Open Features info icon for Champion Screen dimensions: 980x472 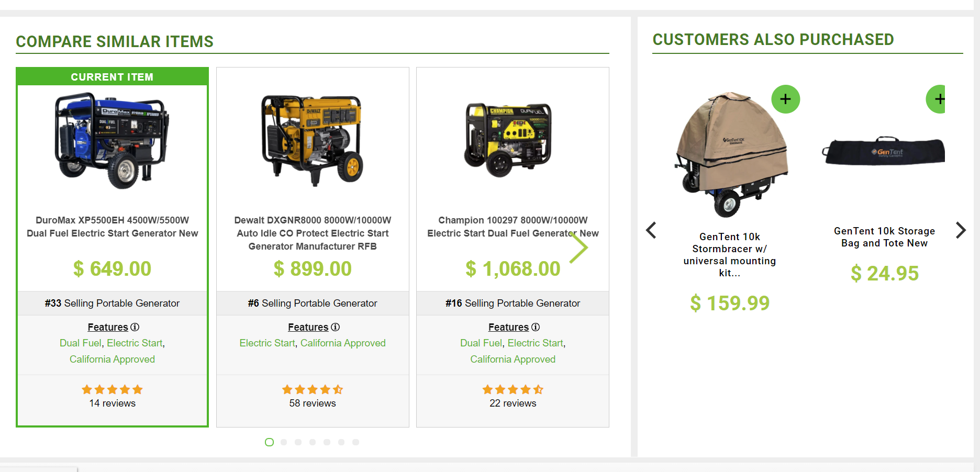tap(536, 327)
